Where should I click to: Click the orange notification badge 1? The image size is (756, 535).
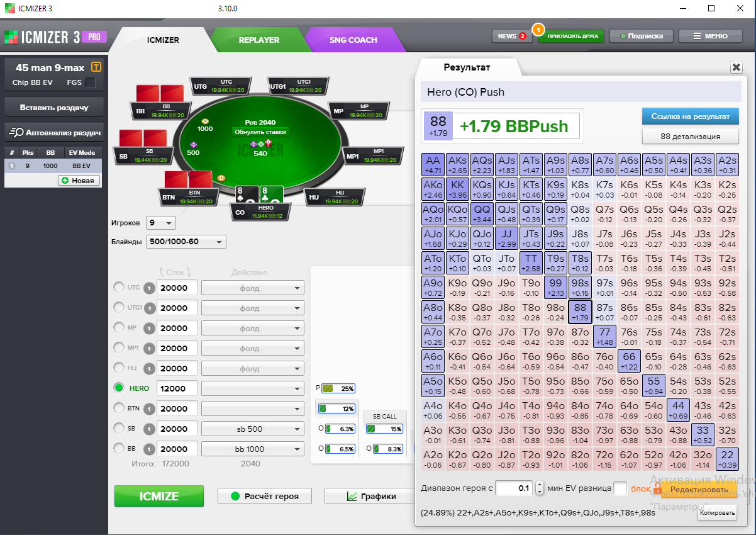(x=538, y=29)
